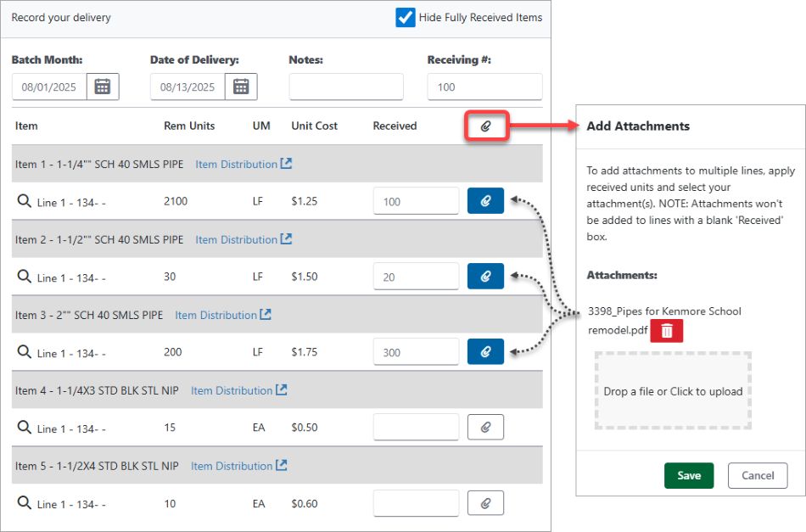This screenshot has width=806, height=532.
Task: Click the attachment button for Item 4 line
Action: click(486, 427)
